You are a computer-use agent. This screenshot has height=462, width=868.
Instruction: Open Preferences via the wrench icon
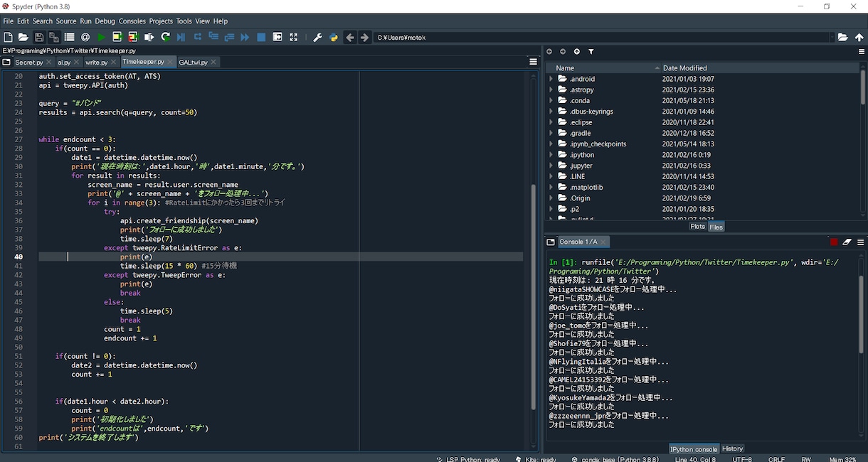(318, 37)
